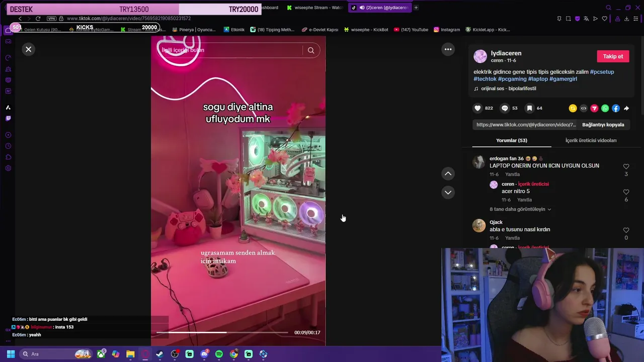
Task: Click the 'Takip et' follow button
Action: pyautogui.click(x=613, y=56)
